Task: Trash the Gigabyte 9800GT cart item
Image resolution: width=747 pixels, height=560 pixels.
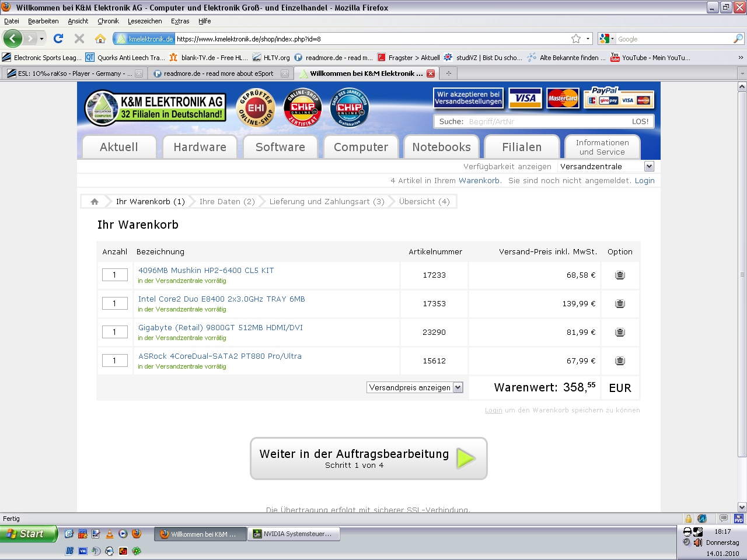Action: (x=620, y=332)
